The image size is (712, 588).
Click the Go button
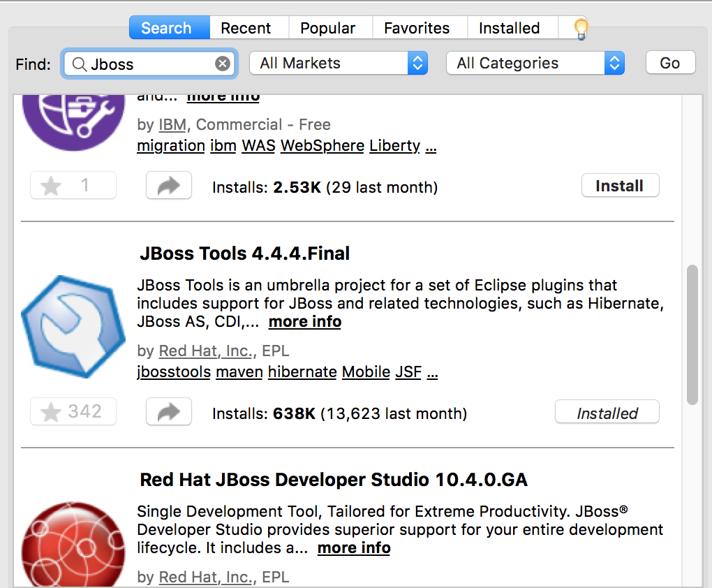[670, 62]
